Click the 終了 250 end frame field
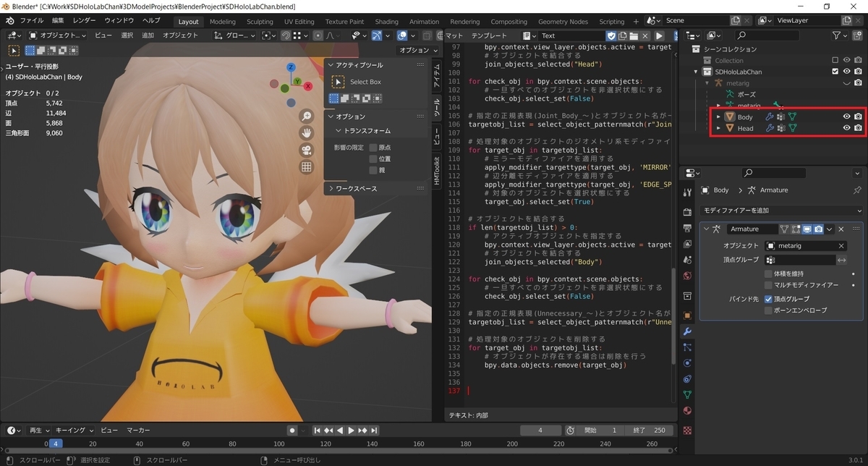The width and height of the screenshot is (868, 466). [648, 430]
